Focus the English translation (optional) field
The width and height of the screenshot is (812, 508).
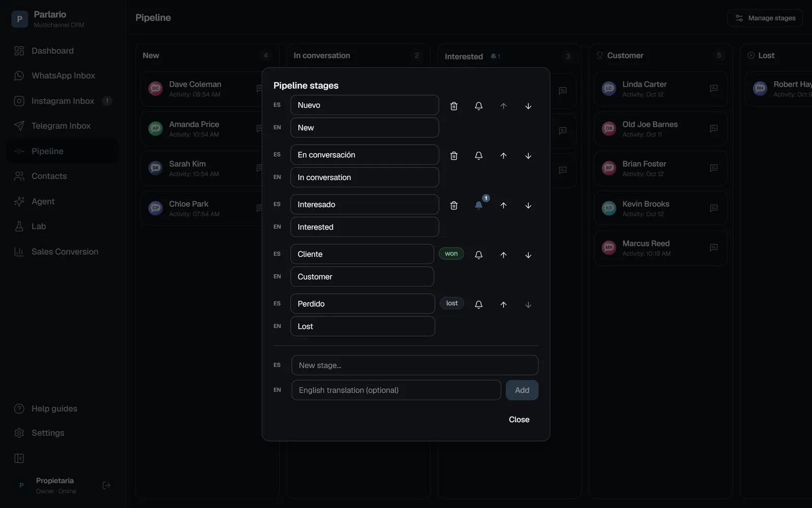click(396, 390)
